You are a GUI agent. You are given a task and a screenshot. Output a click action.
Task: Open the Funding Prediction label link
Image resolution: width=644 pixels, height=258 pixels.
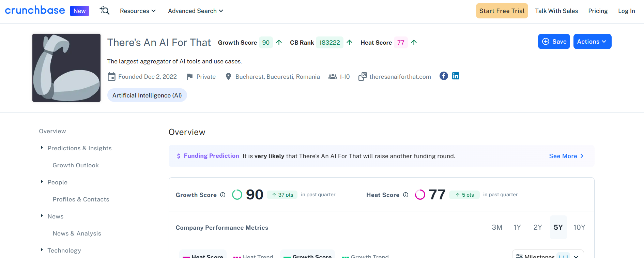(x=211, y=156)
